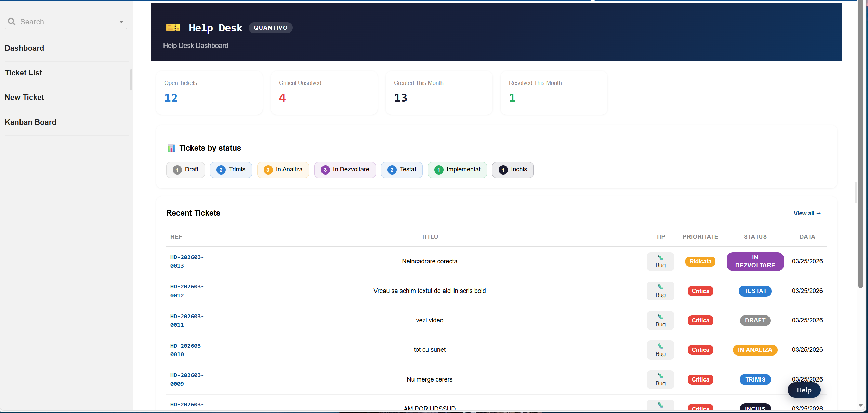Click the IN DEZVOLTARE purple status badge
868x413 pixels.
[755, 261]
